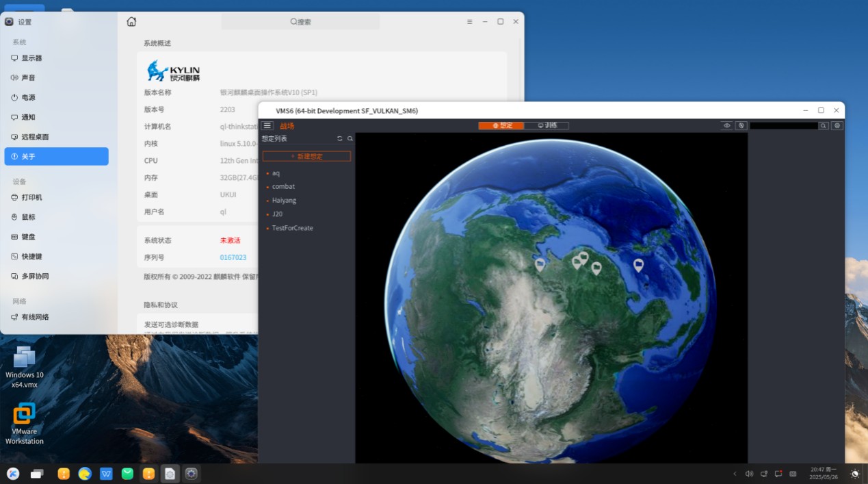Switch to the 训练 tab
The width and height of the screenshot is (868, 484).
coord(547,126)
